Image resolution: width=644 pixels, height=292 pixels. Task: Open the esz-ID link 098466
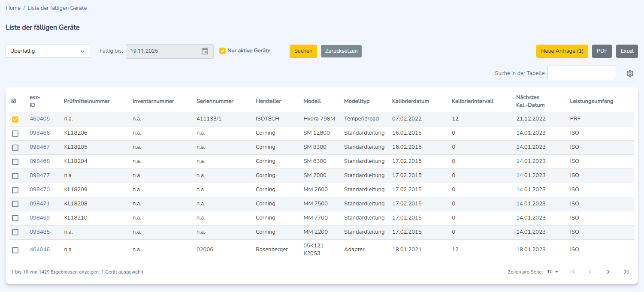(x=39, y=133)
